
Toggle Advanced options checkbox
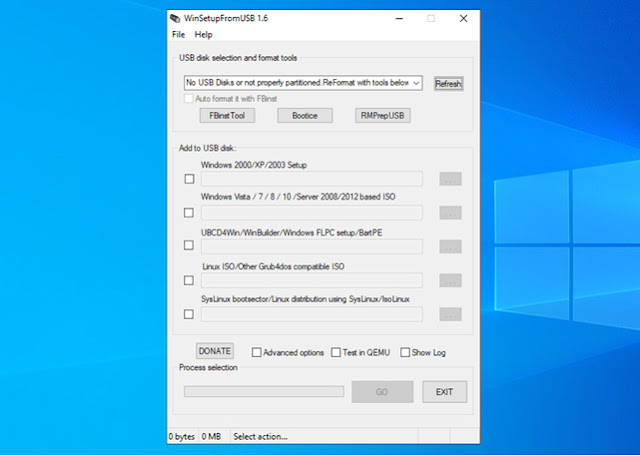[x=256, y=352]
